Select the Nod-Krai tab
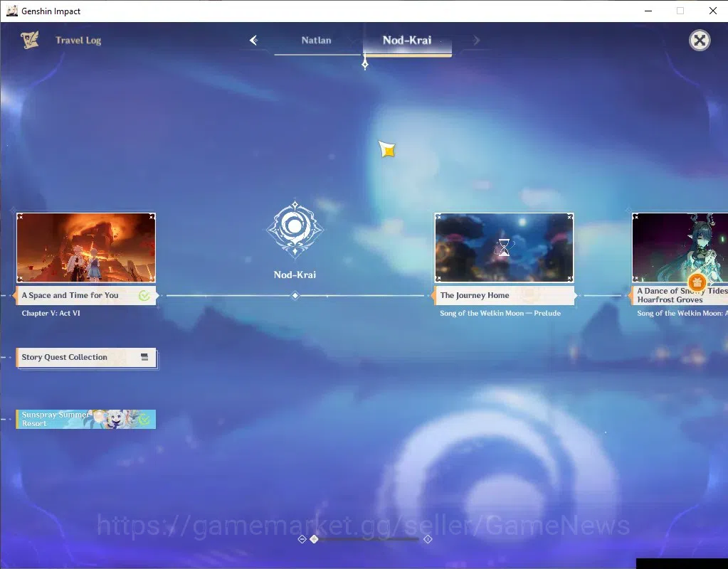Image resolution: width=728 pixels, height=569 pixels. (407, 41)
